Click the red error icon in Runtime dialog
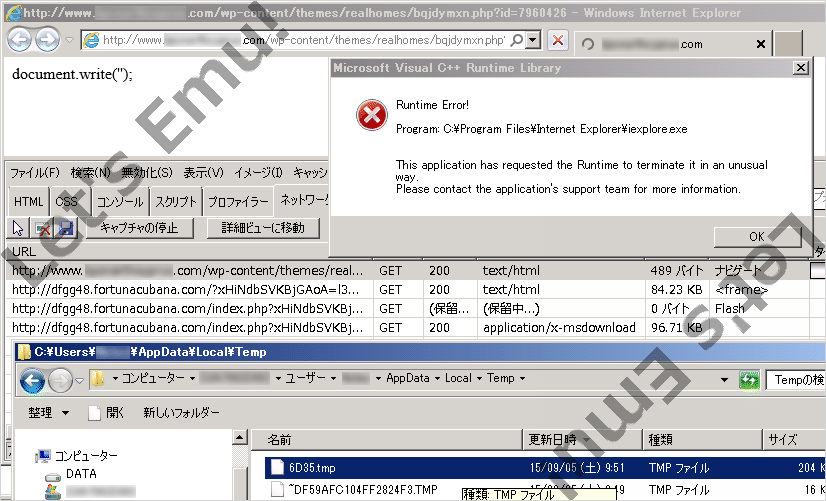 click(372, 115)
